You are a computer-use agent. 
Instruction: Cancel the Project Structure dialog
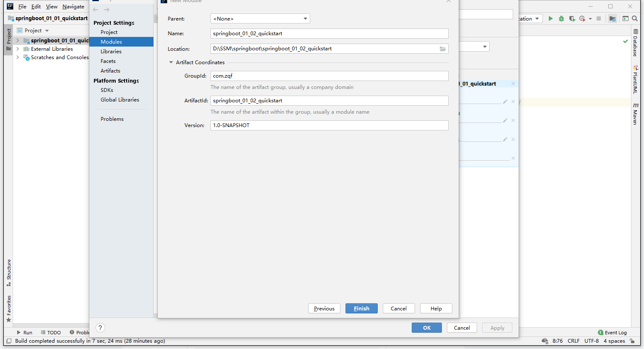pos(462,328)
